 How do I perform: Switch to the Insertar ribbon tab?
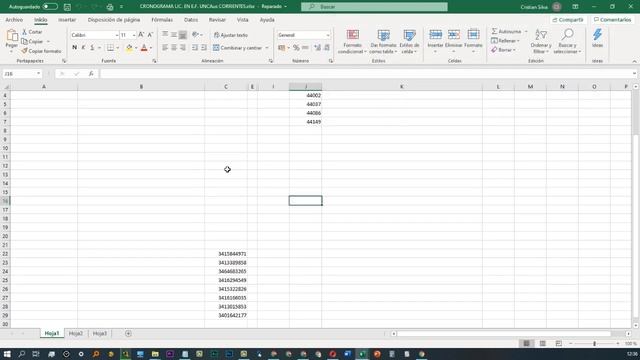(67, 20)
